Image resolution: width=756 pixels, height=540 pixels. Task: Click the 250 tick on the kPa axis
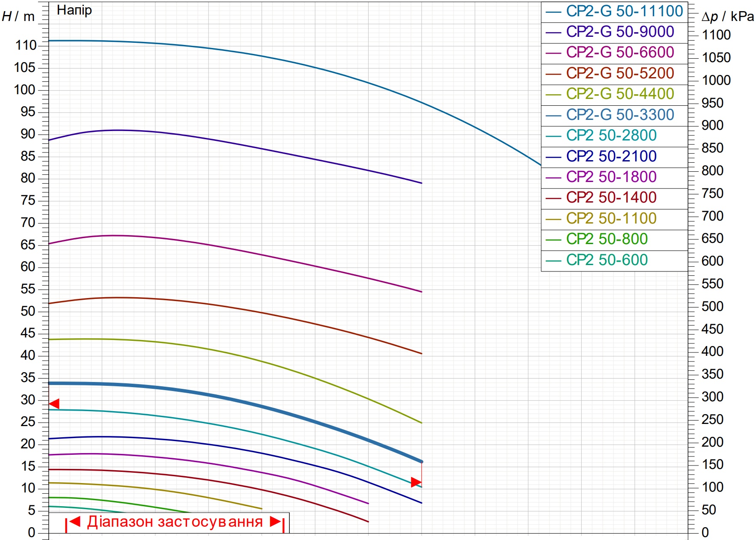point(712,420)
